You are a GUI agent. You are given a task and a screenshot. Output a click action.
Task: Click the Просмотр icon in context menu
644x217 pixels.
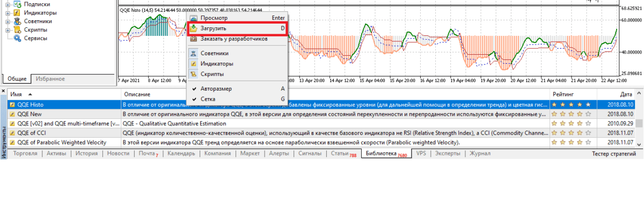click(x=194, y=18)
